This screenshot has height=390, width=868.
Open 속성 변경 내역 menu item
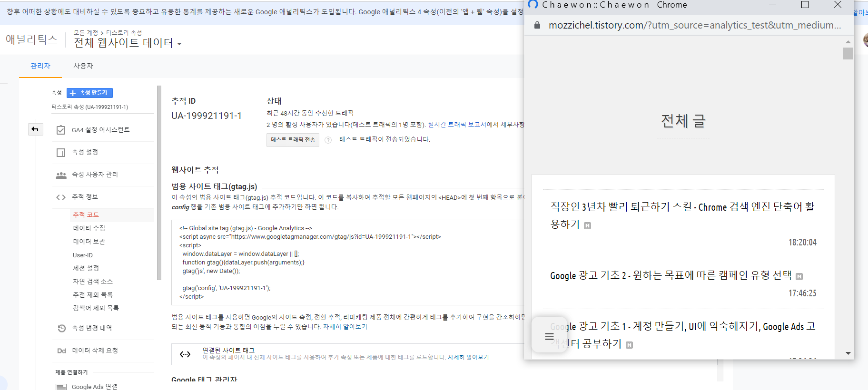(x=92, y=328)
